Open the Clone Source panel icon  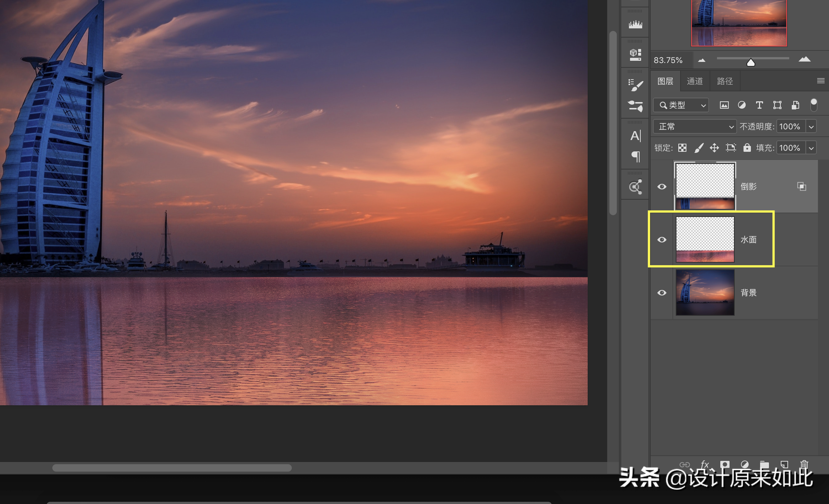click(635, 187)
